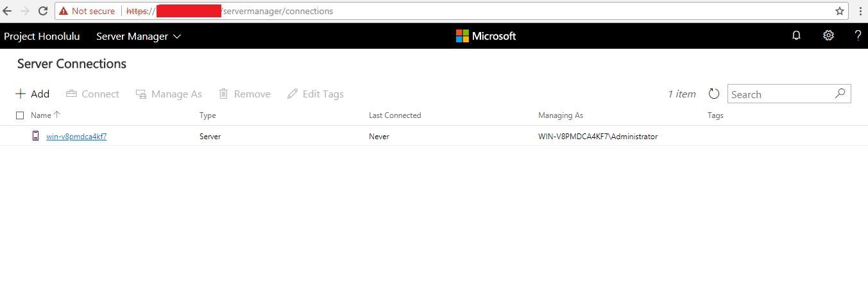Click the Remove trash can icon
The height and width of the screenshot is (295, 868).
point(224,94)
